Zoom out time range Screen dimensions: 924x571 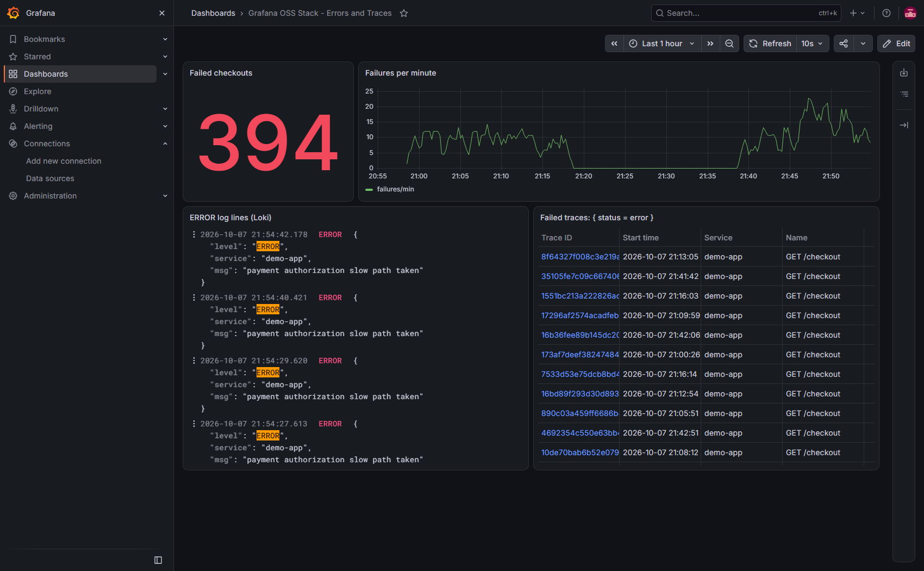point(729,44)
